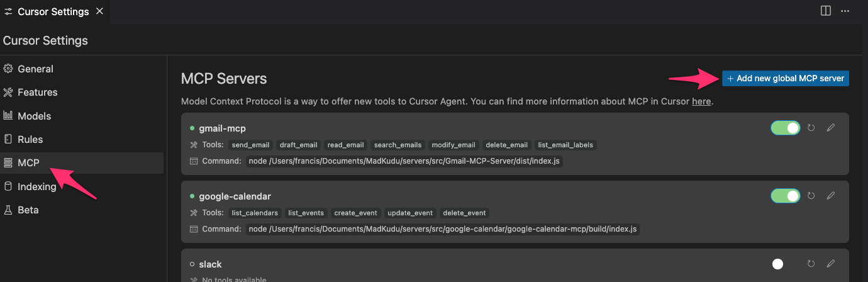Click the update_event tool tag

(x=410, y=213)
